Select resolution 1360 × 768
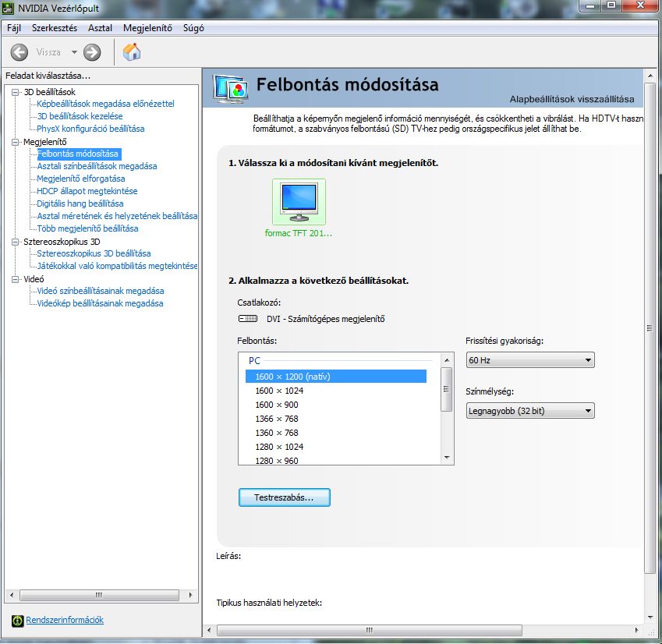 277,433
